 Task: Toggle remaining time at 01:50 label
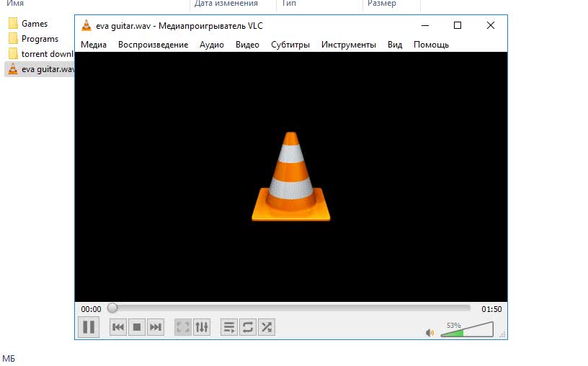tap(491, 309)
